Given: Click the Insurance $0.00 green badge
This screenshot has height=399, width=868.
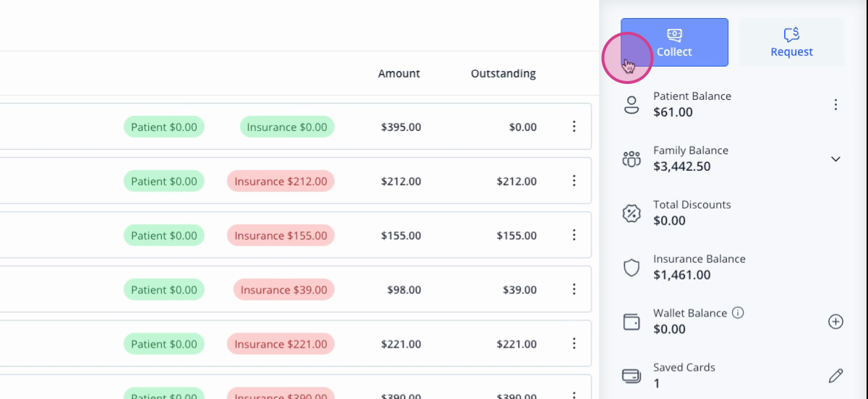Looking at the screenshot, I should (287, 127).
